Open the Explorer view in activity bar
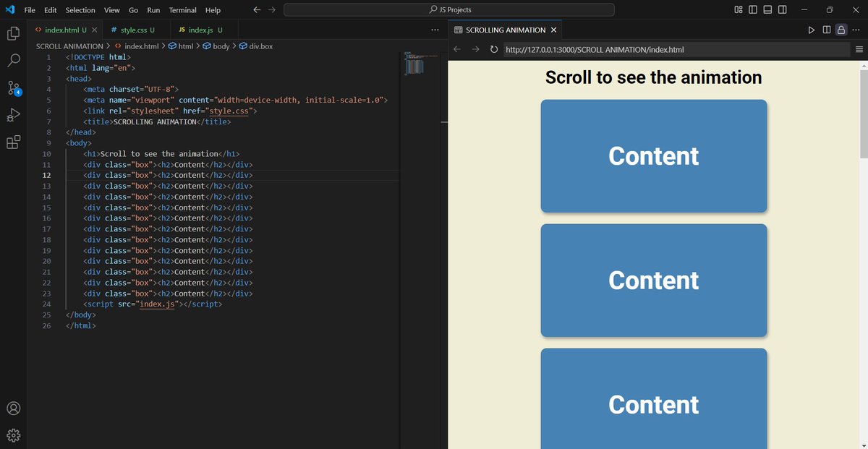This screenshot has width=868, height=449. tap(13, 33)
